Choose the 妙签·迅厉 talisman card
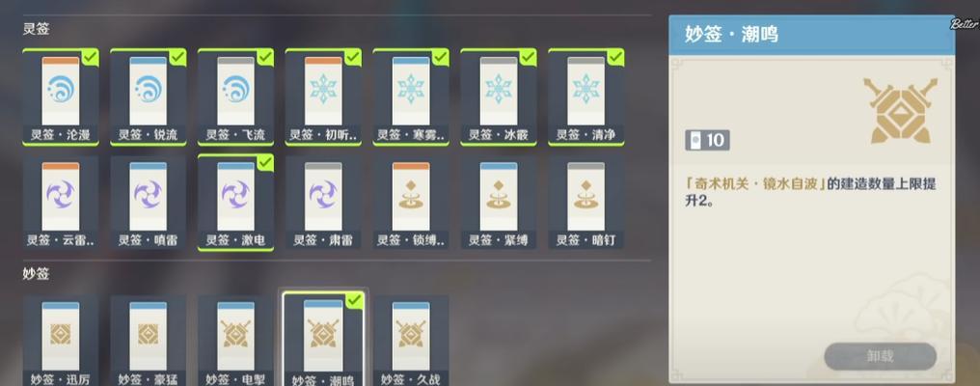The width and height of the screenshot is (980, 386). tap(61, 341)
